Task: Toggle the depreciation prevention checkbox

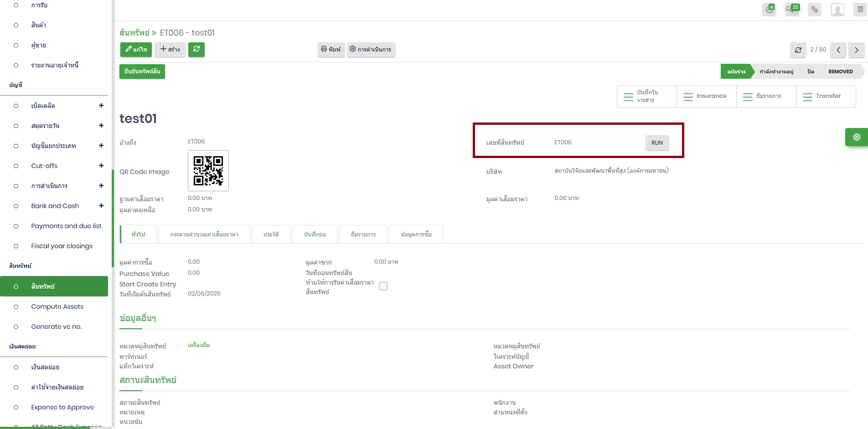Action: click(383, 286)
